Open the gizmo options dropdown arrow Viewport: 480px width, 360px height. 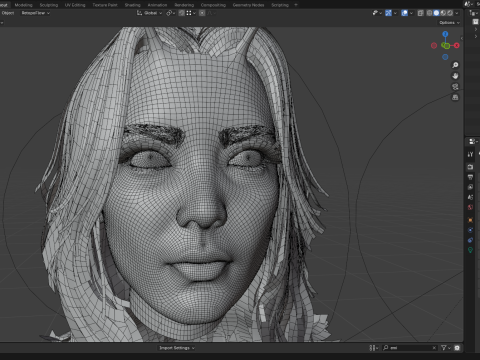395,13
